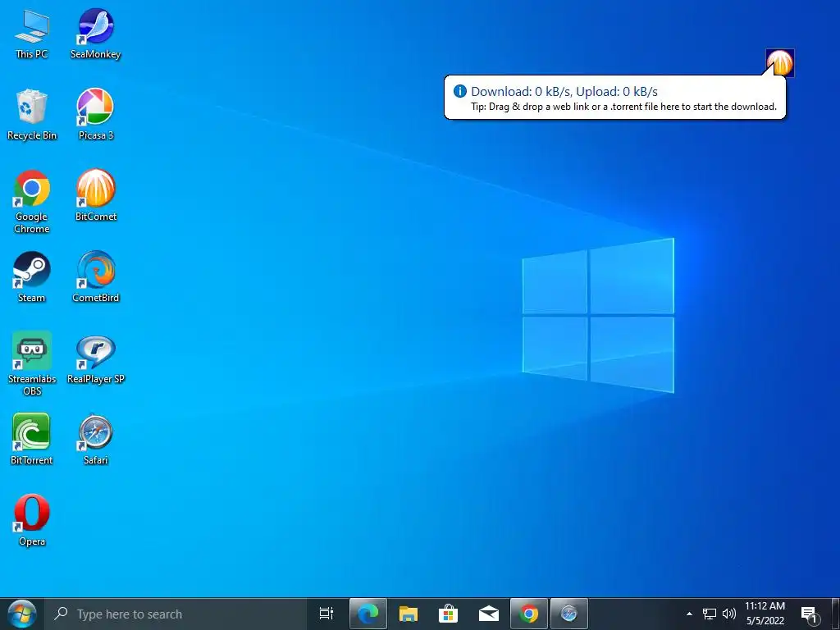
Task: Switch to Safari in the taskbar
Action: pyautogui.click(x=569, y=614)
